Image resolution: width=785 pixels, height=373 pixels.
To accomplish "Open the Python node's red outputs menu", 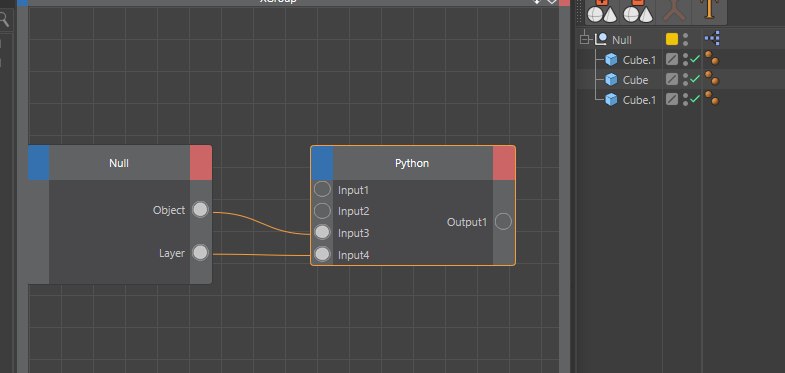I will pyautogui.click(x=504, y=163).
